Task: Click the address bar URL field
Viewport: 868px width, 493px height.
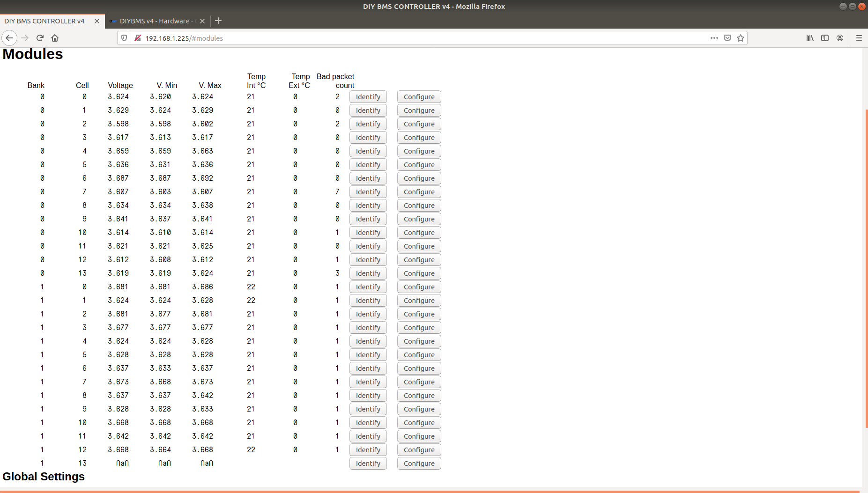Action: point(422,38)
